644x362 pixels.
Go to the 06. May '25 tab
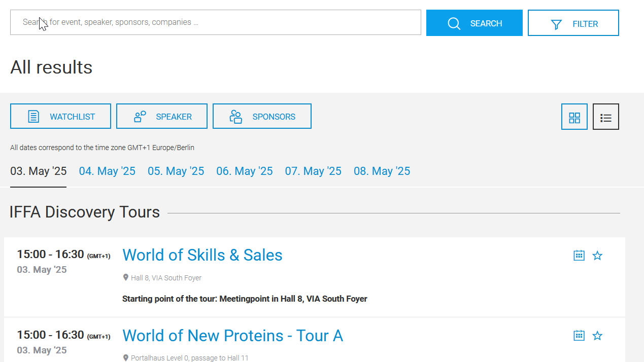pyautogui.click(x=245, y=171)
